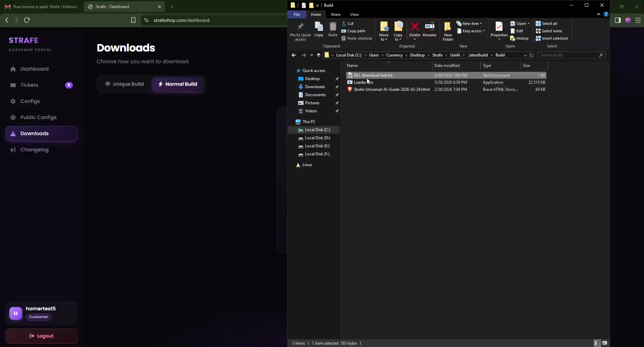Click History in Open group

tap(519, 38)
